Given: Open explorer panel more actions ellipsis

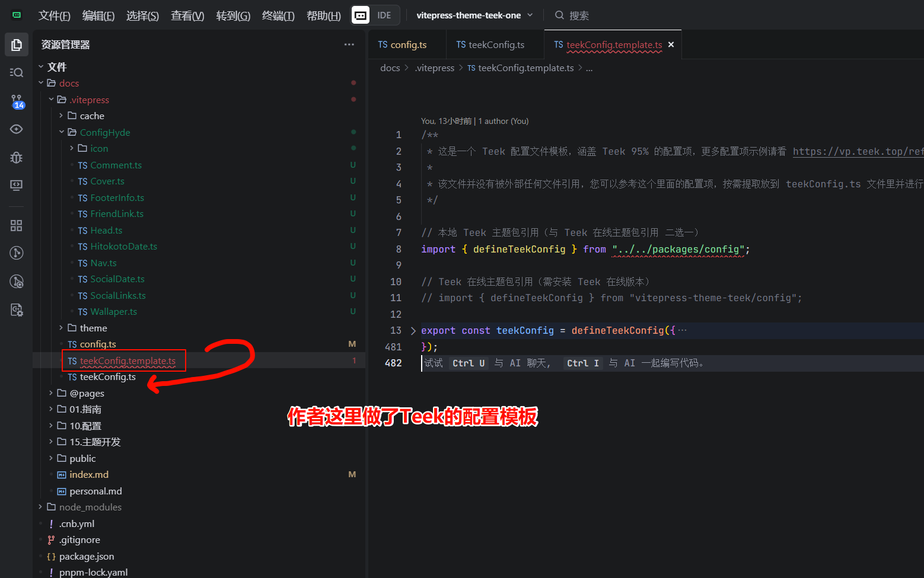Looking at the screenshot, I should pos(349,44).
